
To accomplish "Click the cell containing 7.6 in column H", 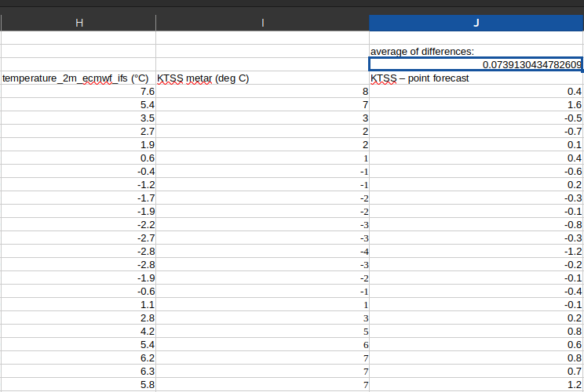I will [78, 92].
